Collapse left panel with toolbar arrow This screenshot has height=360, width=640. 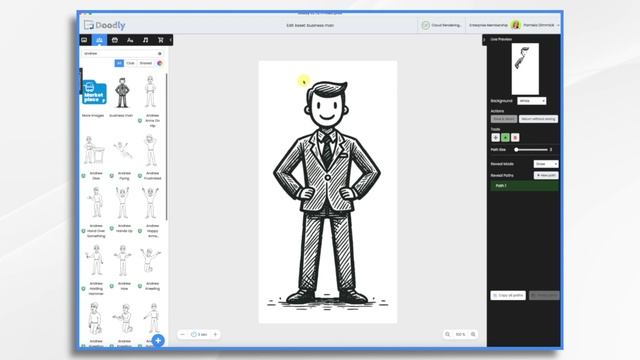point(171,40)
